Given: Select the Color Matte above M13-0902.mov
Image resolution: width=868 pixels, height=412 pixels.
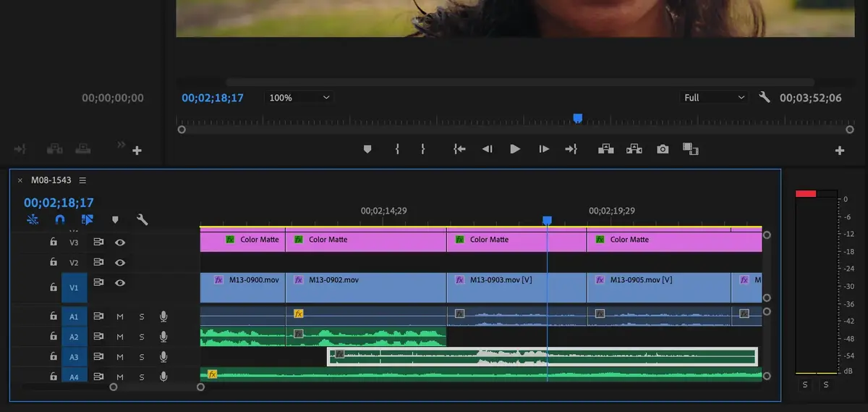Looking at the screenshot, I should tap(366, 240).
